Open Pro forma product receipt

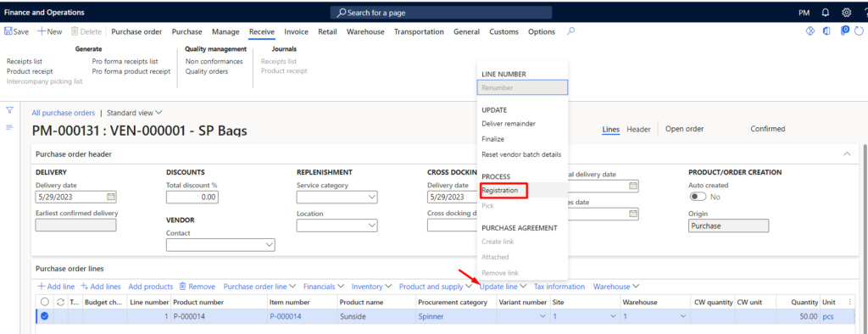pyautogui.click(x=131, y=71)
